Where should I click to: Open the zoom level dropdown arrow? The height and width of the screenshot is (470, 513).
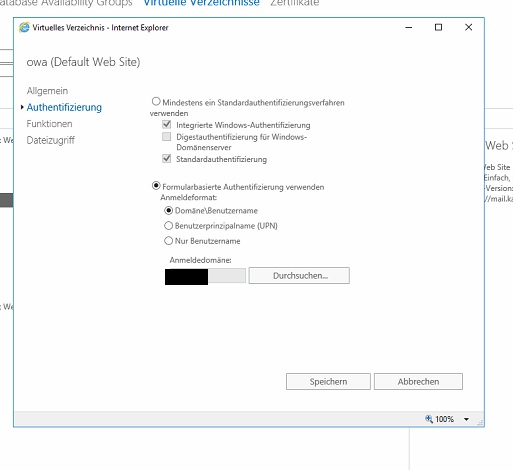coord(466,419)
